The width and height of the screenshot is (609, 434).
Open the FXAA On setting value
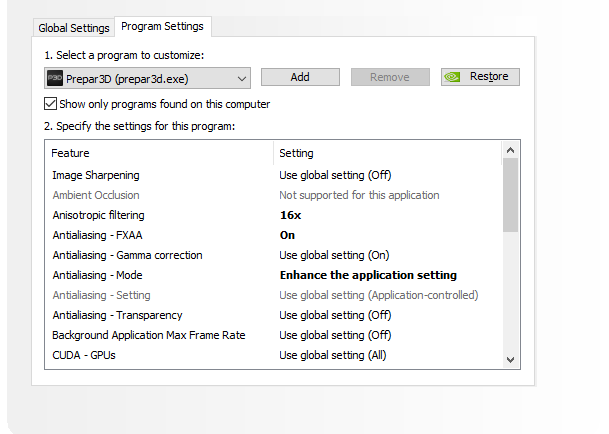pos(287,235)
